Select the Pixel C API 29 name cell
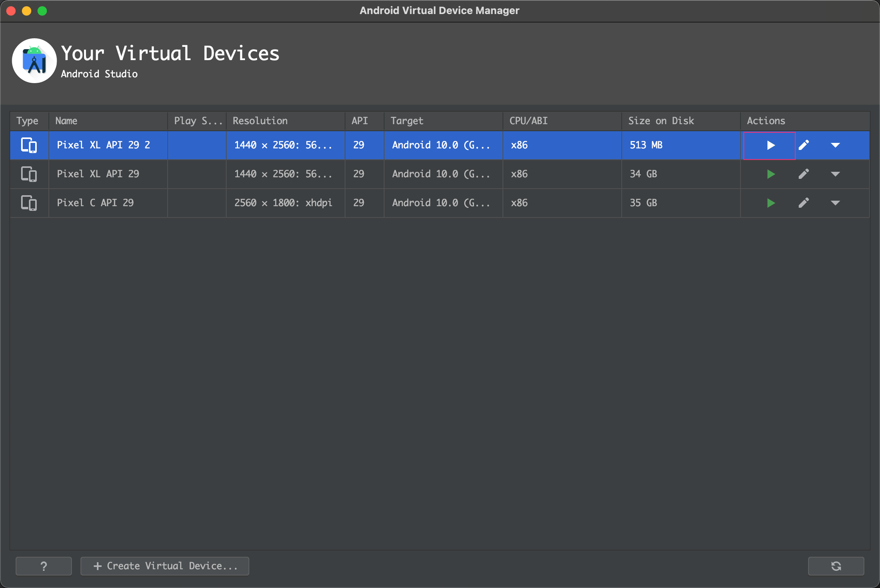Image resolution: width=880 pixels, height=588 pixels. point(108,203)
